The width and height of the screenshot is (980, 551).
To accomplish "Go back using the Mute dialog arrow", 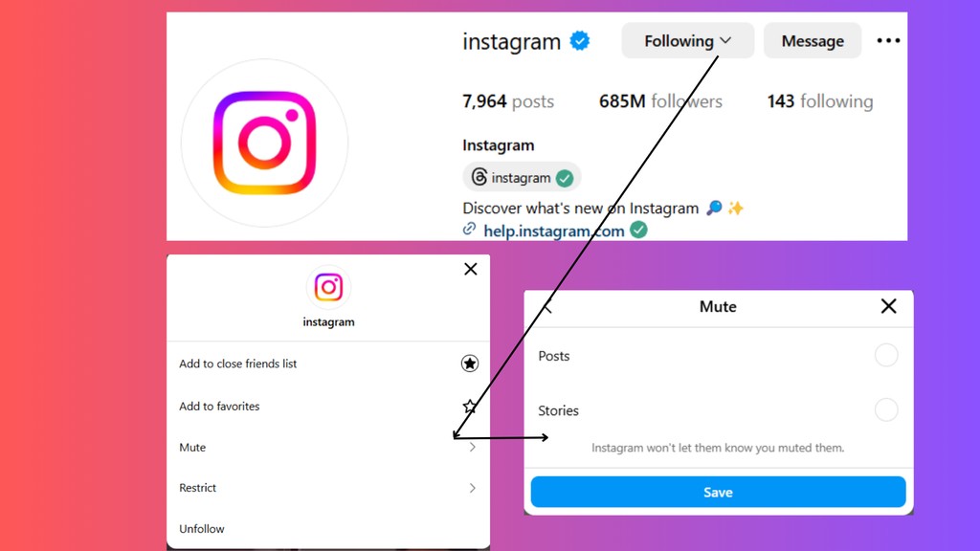I will [x=548, y=307].
